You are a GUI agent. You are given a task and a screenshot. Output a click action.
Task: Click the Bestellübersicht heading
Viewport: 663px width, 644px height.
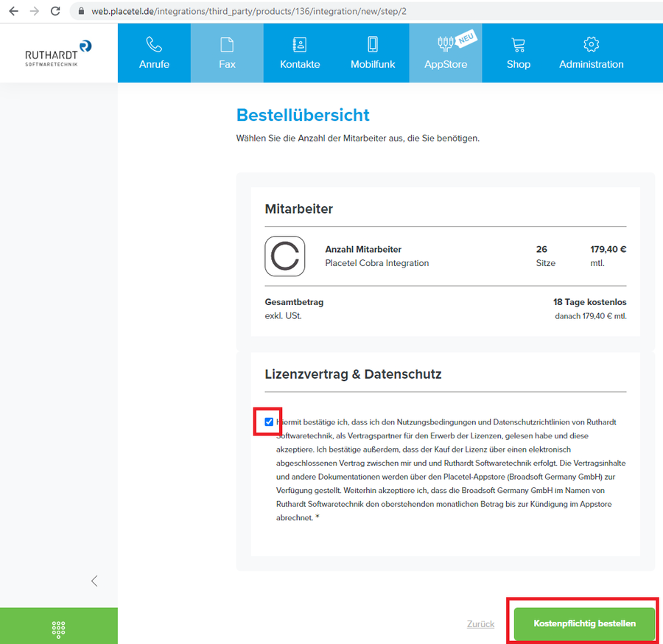click(303, 115)
